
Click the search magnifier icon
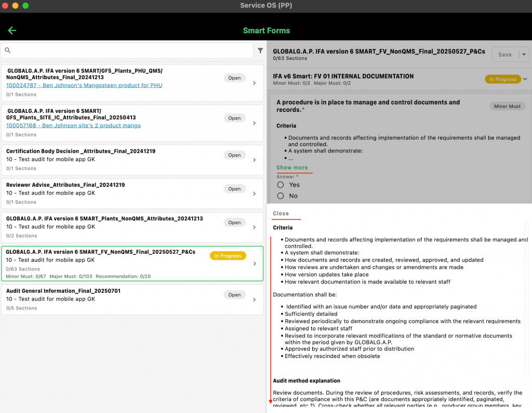click(8, 50)
